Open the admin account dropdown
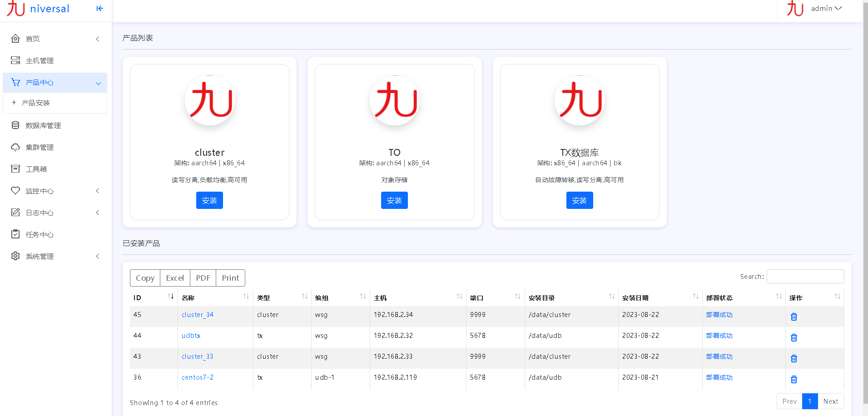Image resolution: width=868 pixels, height=416 pixels. pyautogui.click(x=825, y=8)
